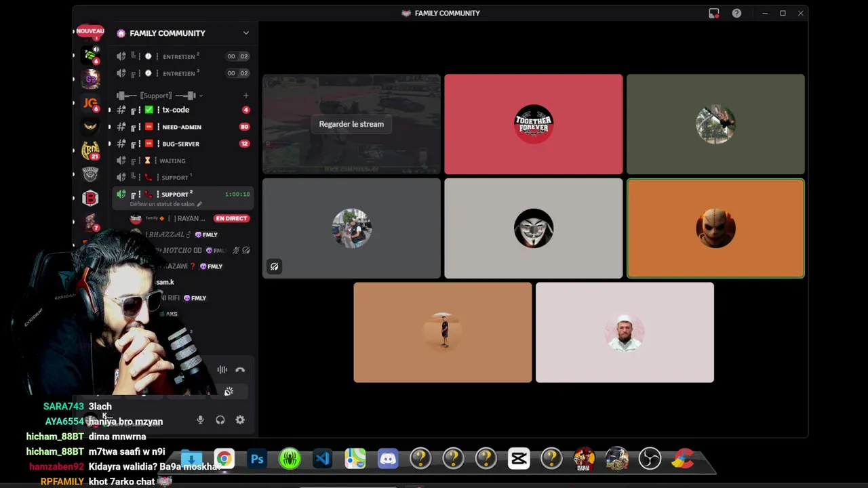This screenshot has width=868, height=488.
Task: Open CapCut from the dock
Action: point(519,460)
